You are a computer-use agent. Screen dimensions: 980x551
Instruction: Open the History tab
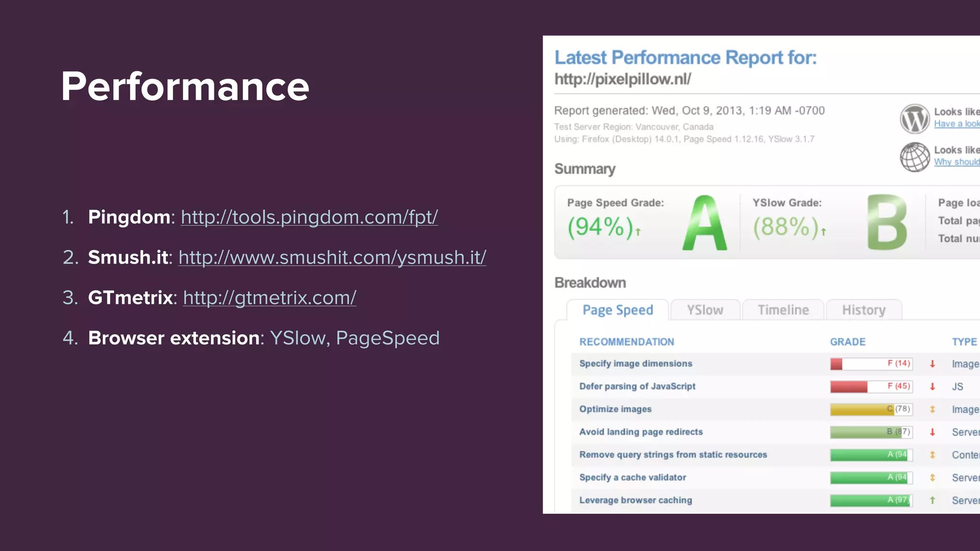pos(864,310)
